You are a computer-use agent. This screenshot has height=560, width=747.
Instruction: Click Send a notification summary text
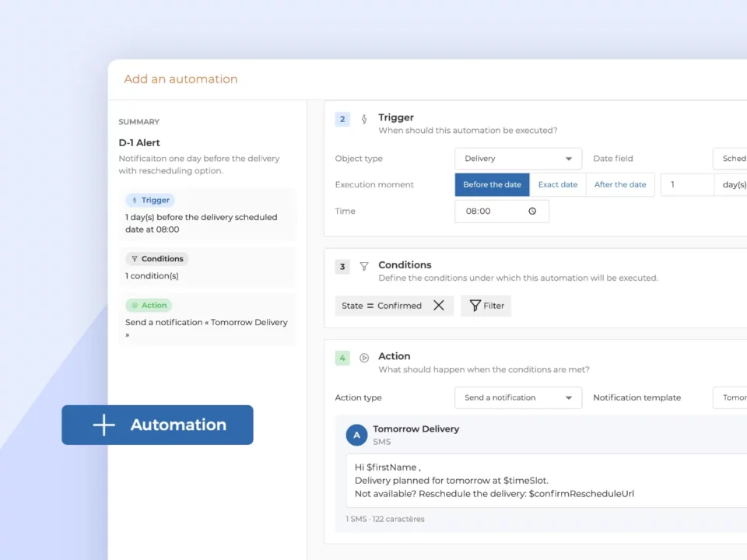206,328
